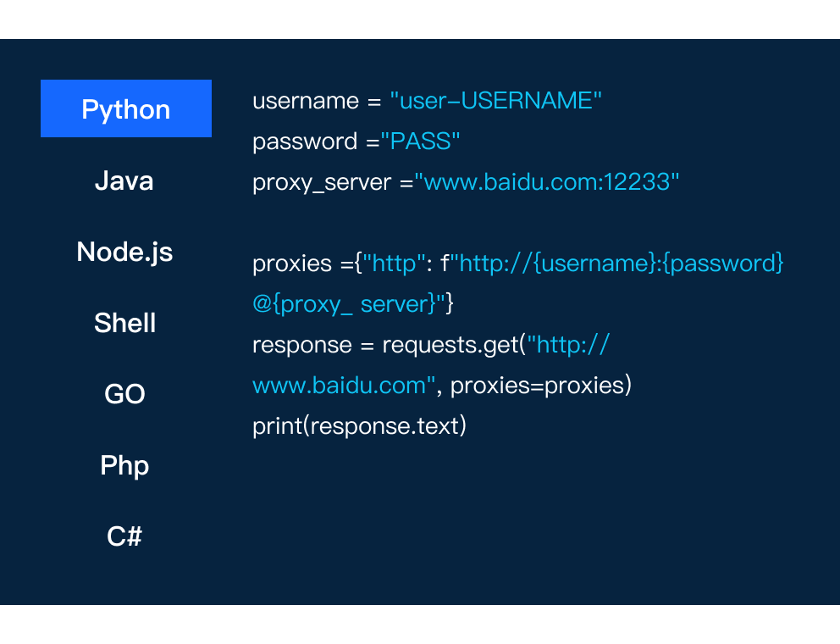Click the proxy_server variable name

click(322, 182)
